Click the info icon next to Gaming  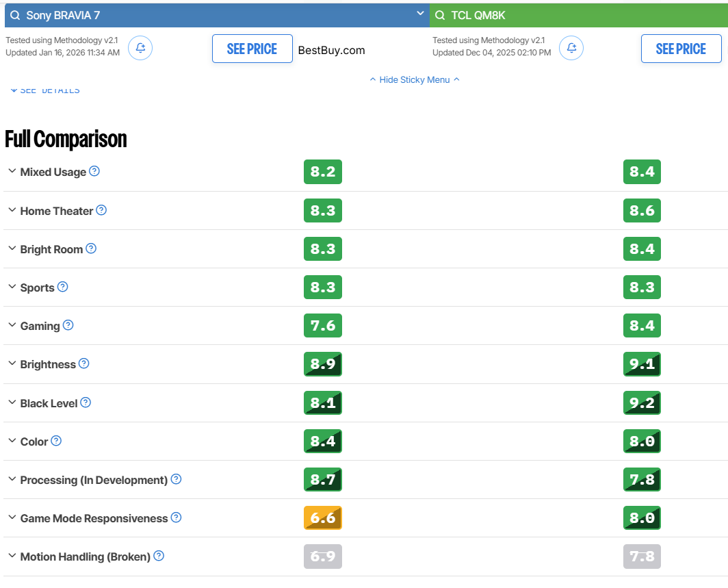click(68, 325)
